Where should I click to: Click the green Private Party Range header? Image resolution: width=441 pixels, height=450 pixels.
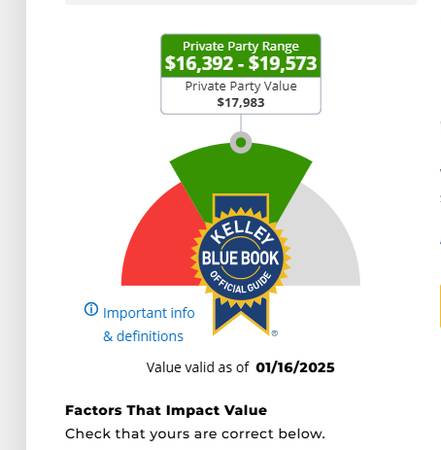(241, 56)
